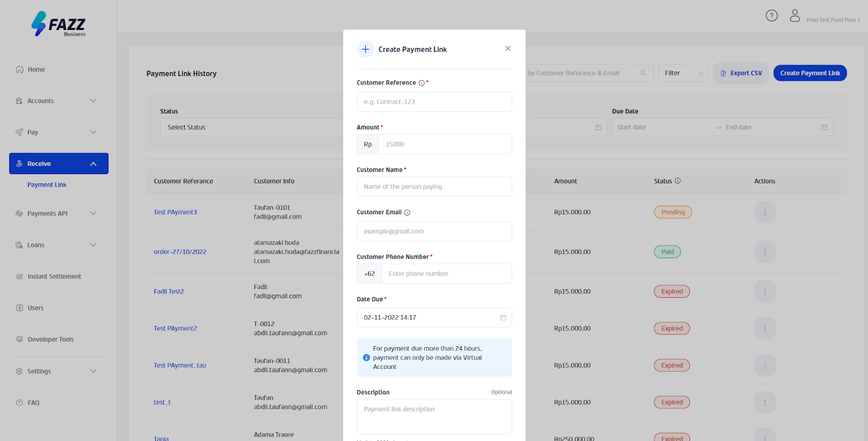
Task: Click the Paid status badge
Action: (667, 252)
